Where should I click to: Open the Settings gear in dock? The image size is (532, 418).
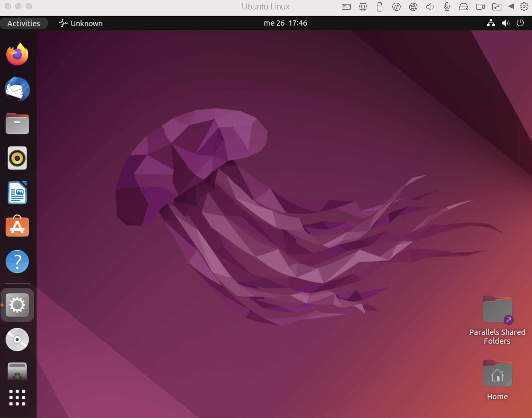point(17,305)
